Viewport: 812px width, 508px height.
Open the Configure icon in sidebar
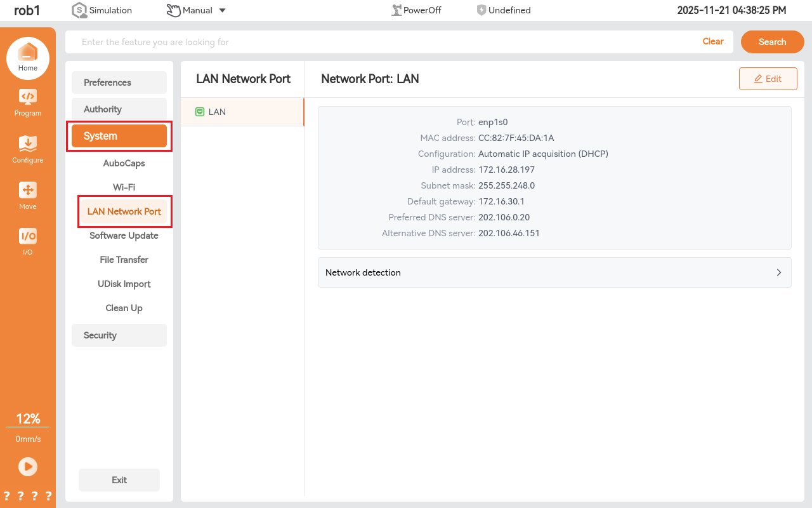(x=28, y=144)
